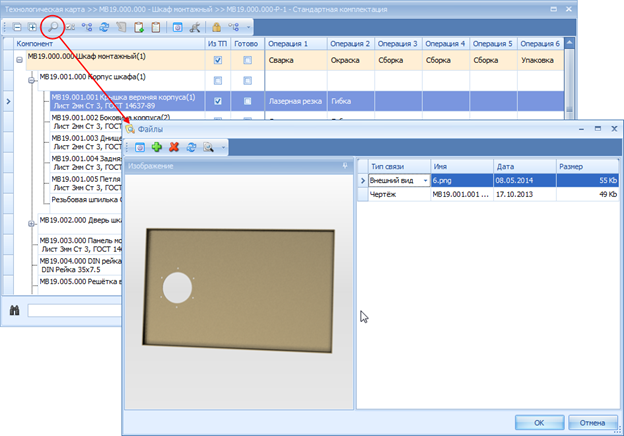Pin the Изображение panel
Image resolution: width=624 pixels, height=436 pixels.
[344, 165]
